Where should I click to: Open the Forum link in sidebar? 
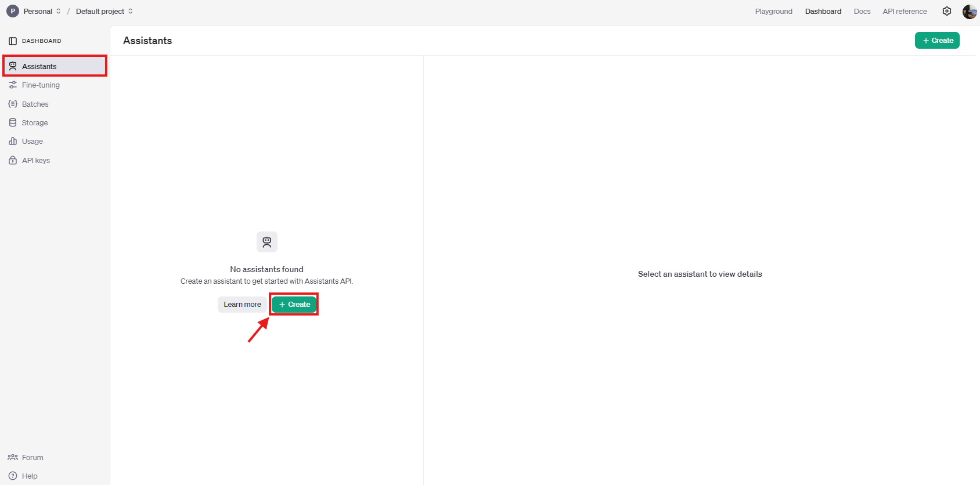[x=33, y=458]
